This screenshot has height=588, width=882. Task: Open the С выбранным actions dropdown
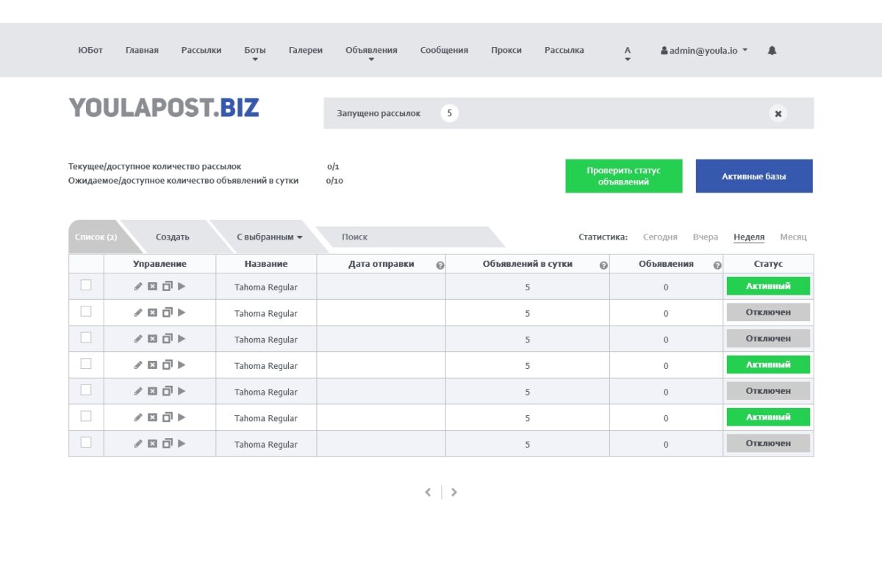click(x=270, y=237)
